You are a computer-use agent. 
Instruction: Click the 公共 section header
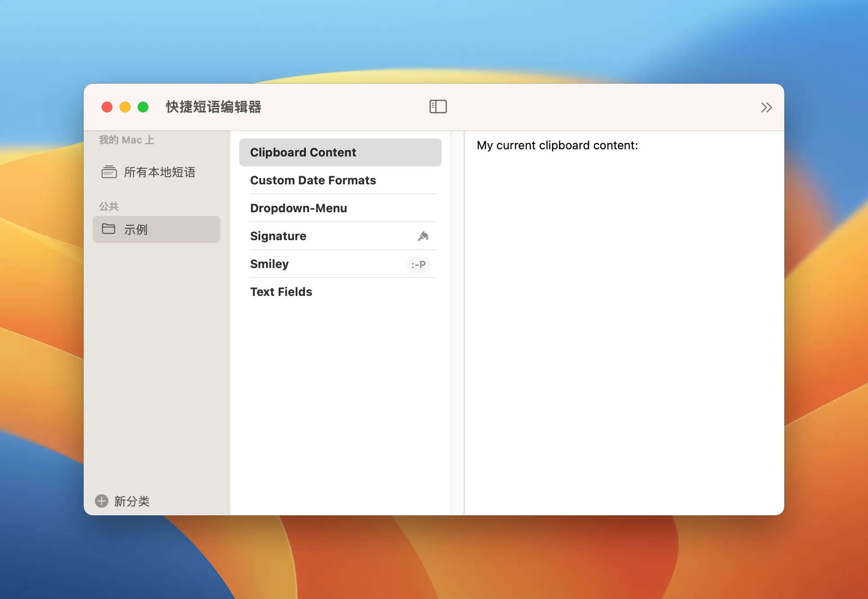click(x=109, y=206)
